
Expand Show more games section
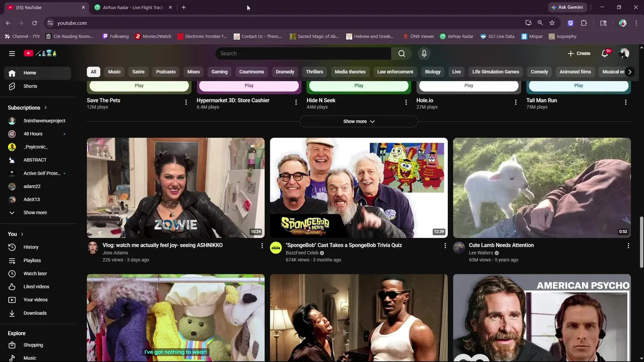pyautogui.click(x=359, y=122)
